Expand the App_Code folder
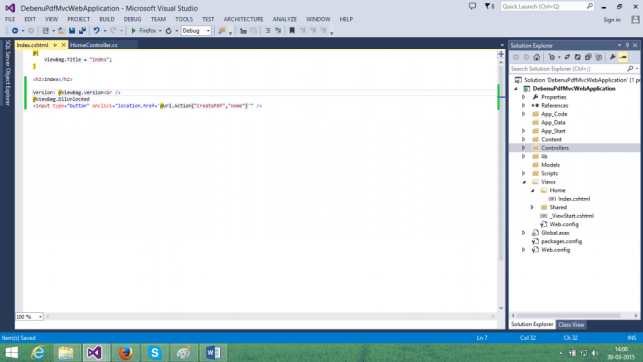 tap(524, 114)
